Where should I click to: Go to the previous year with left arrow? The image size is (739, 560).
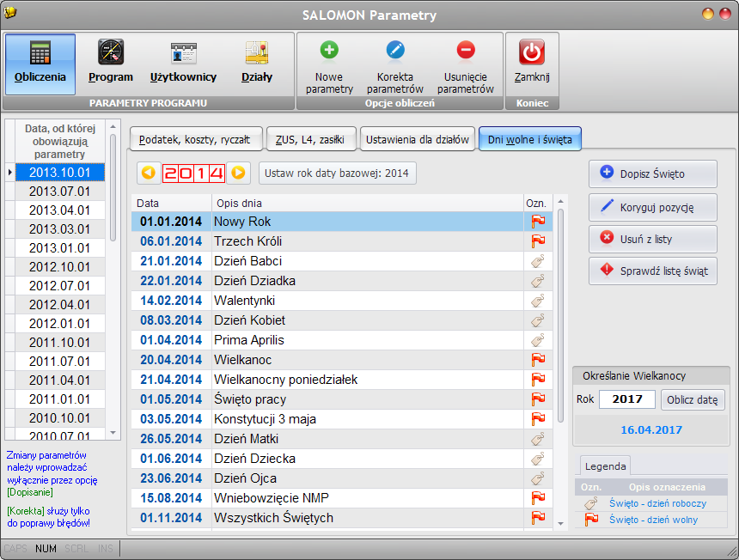tap(149, 173)
